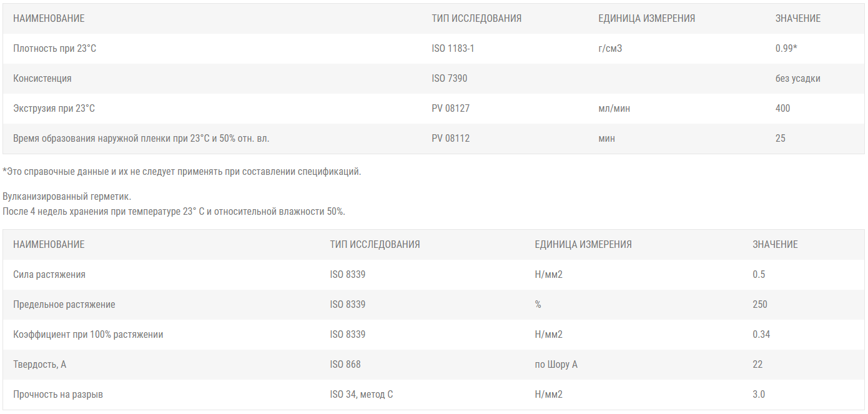The height and width of the screenshot is (414, 868).
Task: Click the 'PV 08112' cell
Action: point(450,139)
